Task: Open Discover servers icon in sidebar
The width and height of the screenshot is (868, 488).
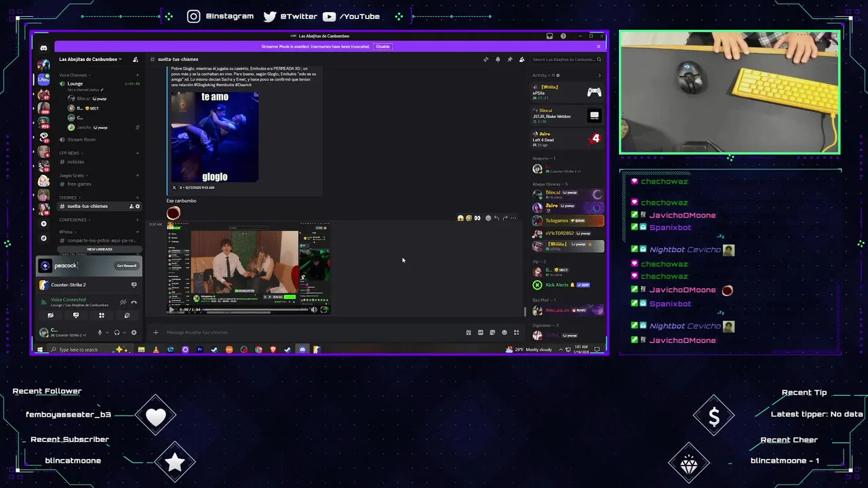Action: (43, 238)
